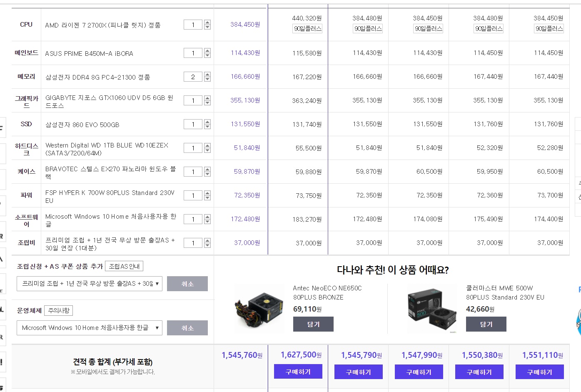Screen dimensions: 581x392
Task: Open the 운영체제 Windows 10 Home dropdown
Action: pos(90,328)
